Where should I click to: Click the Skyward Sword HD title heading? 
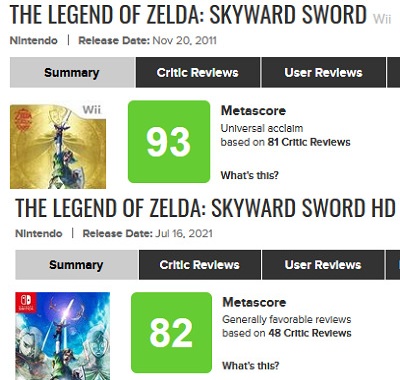[x=205, y=207]
